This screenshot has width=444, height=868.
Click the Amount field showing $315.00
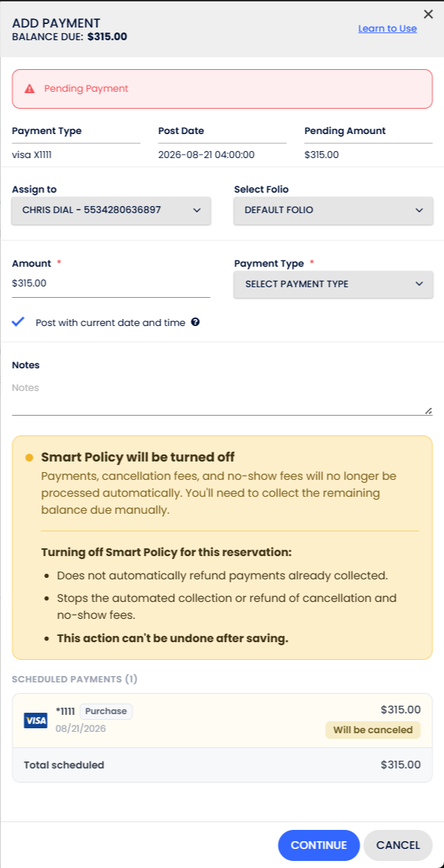[x=111, y=284]
